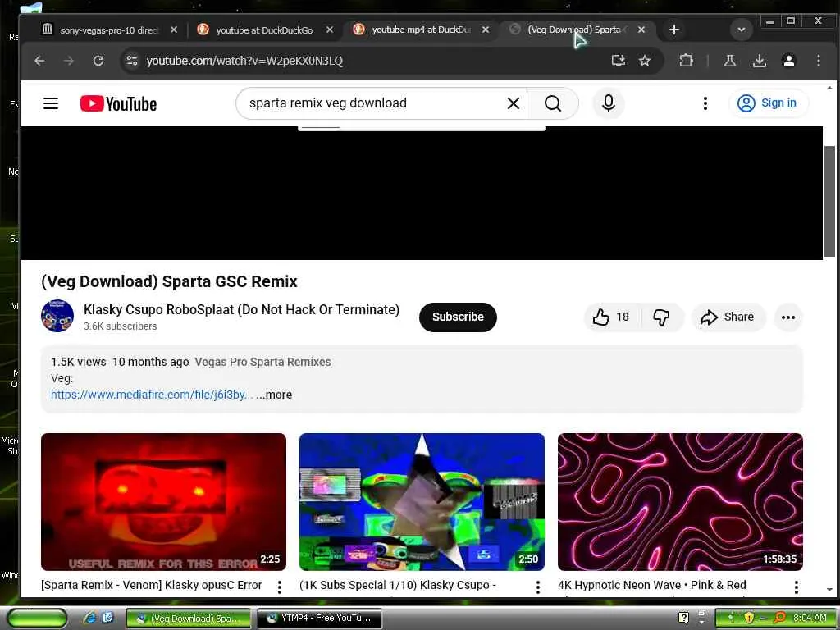
Task: Open more actions ellipsis beside Share
Action: (x=788, y=317)
